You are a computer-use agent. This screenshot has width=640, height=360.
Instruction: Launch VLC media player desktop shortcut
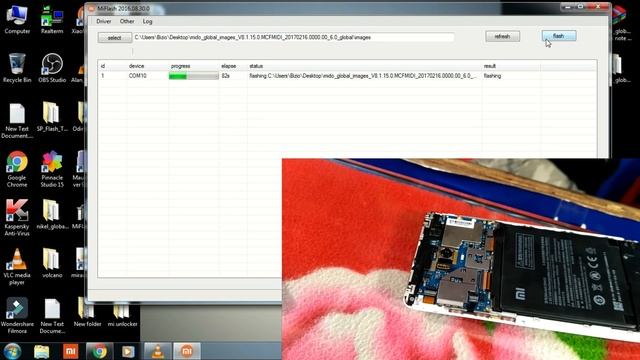coord(17,267)
